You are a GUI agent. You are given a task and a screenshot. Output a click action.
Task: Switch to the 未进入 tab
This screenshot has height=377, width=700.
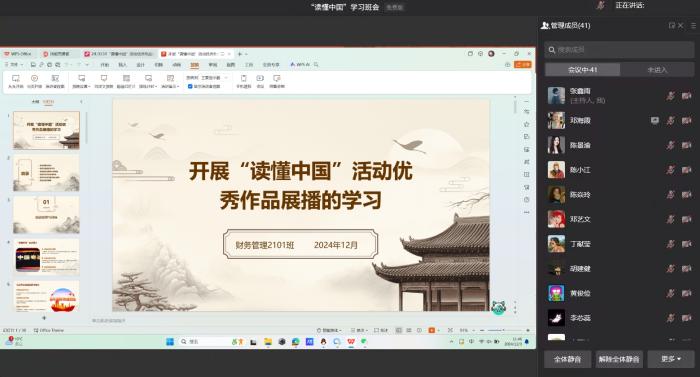click(x=657, y=70)
